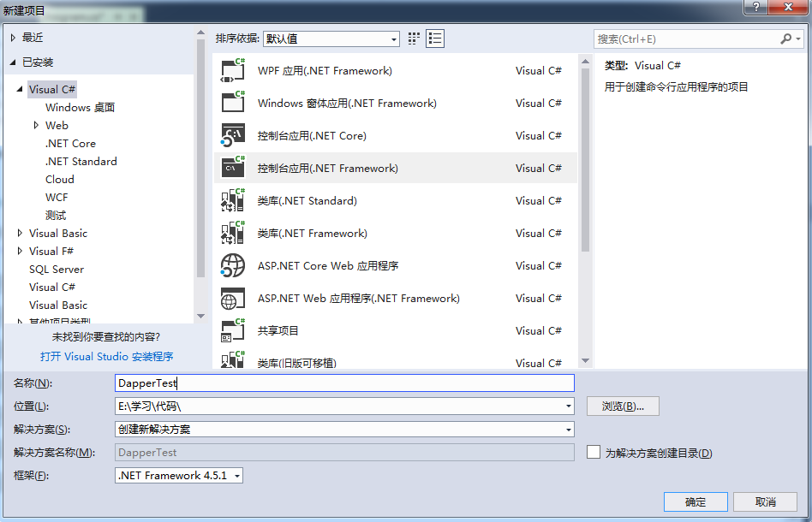This screenshot has width=812, height=522.
Task: Select the Test category
Action: pyautogui.click(x=56, y=215)
